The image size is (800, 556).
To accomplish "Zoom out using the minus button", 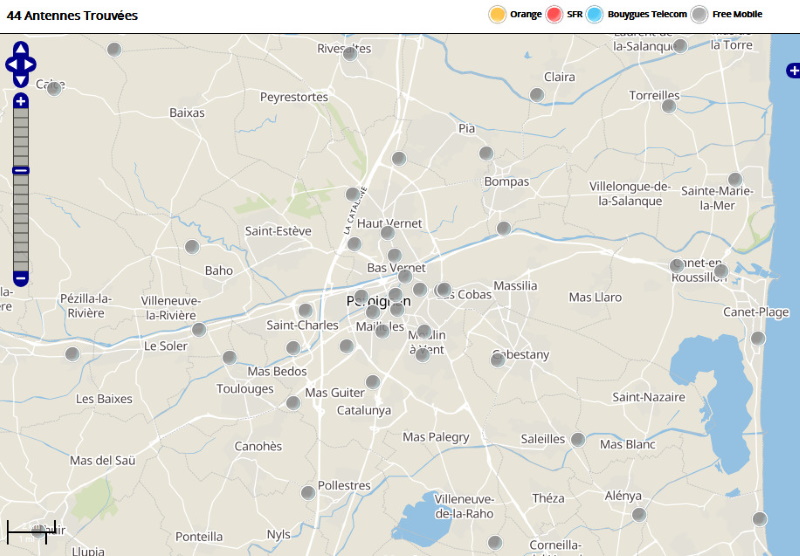I will coord(20,279).
